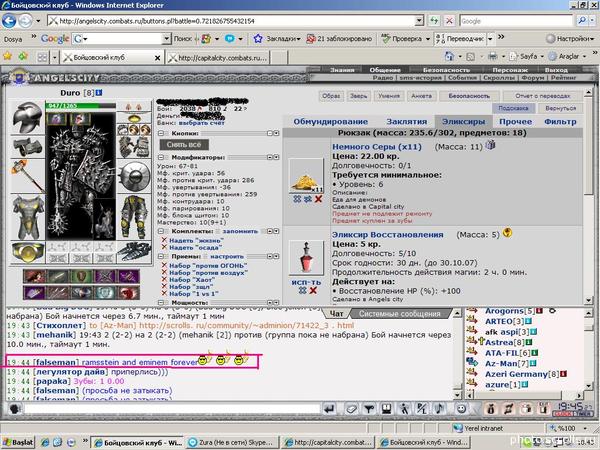Click inside the chat message input field

[x=172, y=409]
